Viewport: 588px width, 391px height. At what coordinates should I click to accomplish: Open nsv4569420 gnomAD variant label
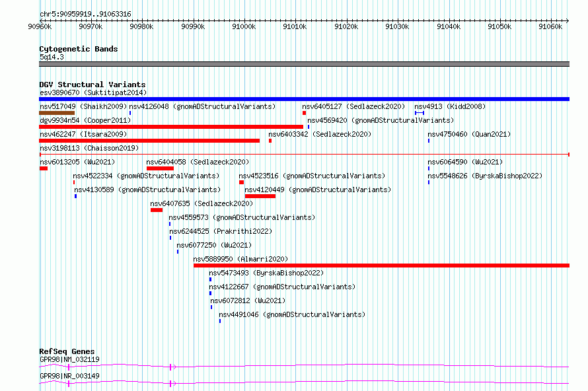[x=381, y=120]
